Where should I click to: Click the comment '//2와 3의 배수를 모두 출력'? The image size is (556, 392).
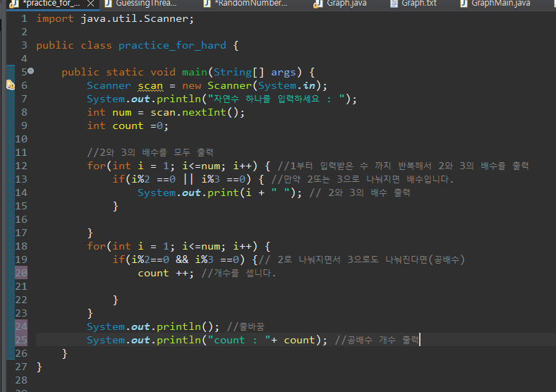pyautogui.click(x=150, y=152)
